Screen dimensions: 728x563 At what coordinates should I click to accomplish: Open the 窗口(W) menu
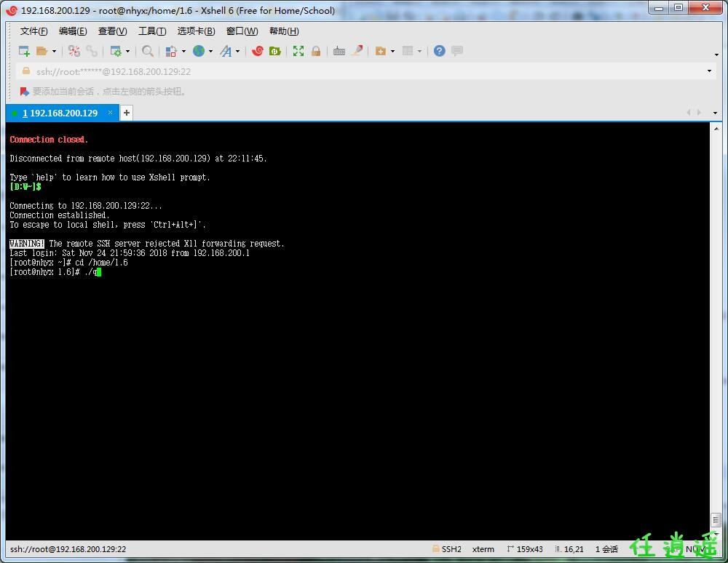[242, 31]
